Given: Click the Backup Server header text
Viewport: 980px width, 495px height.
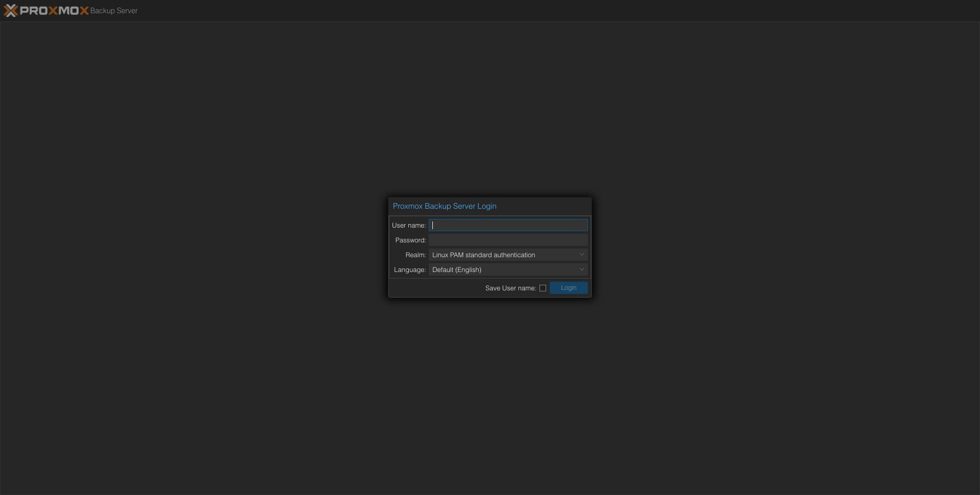Looking at the screenshot, I should tap(114, 11).
